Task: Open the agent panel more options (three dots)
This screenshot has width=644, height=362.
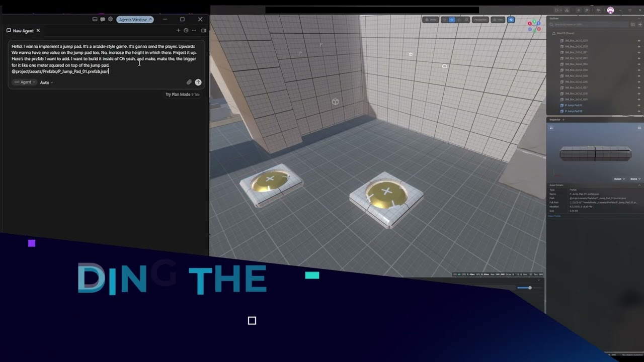Action: pos(194,30)
